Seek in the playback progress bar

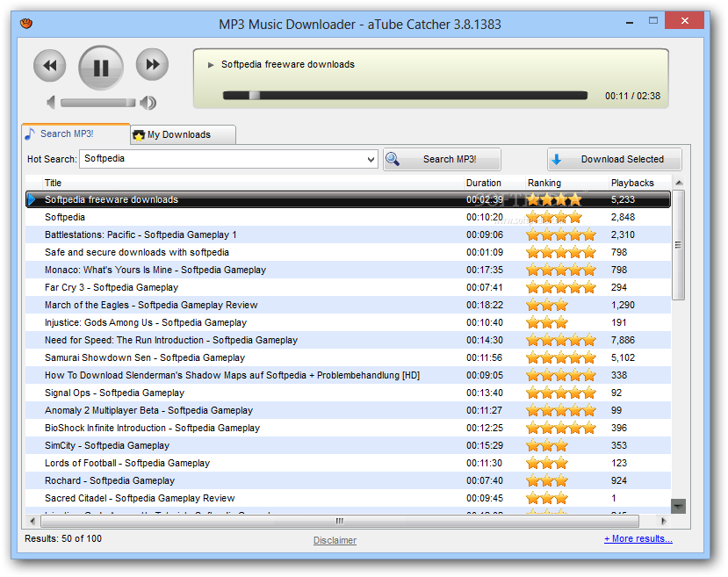[405, 96]
